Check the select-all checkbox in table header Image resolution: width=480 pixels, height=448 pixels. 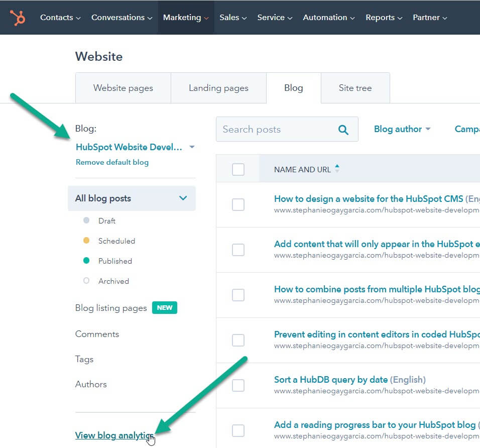[238, 169]
